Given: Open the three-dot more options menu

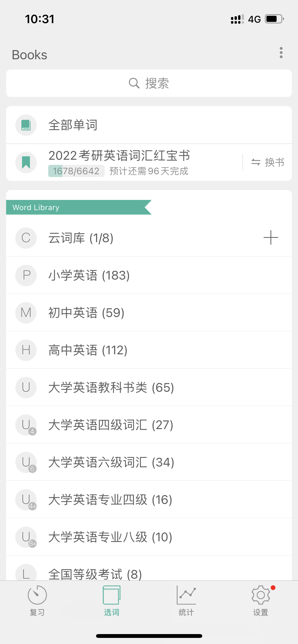Looking at the screenshot, I should coord(281,53).
